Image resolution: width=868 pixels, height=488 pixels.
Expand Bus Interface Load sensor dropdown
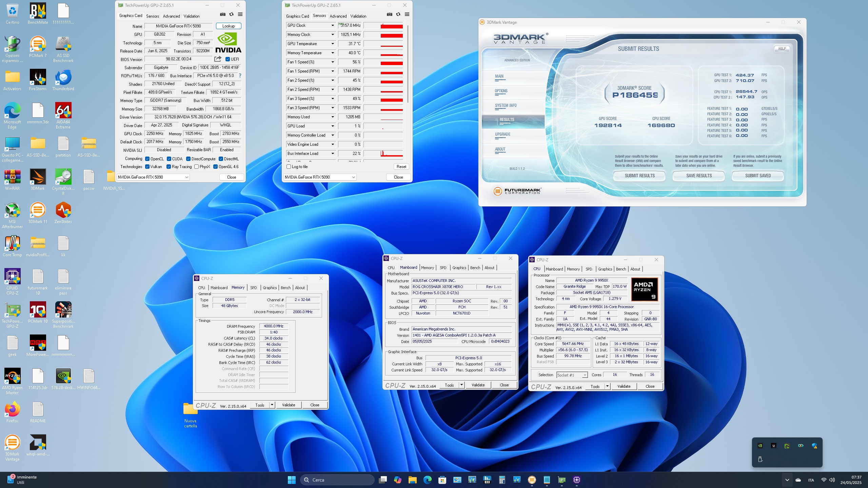coord(333,154)
